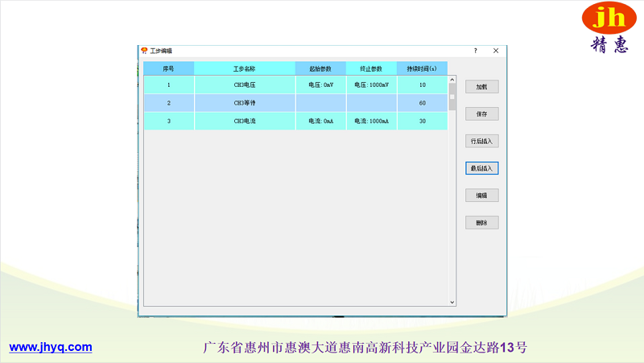Viewport: 644px width, 363px height.
Task: Select the CH3等待 step row
Action: [244, 103]
